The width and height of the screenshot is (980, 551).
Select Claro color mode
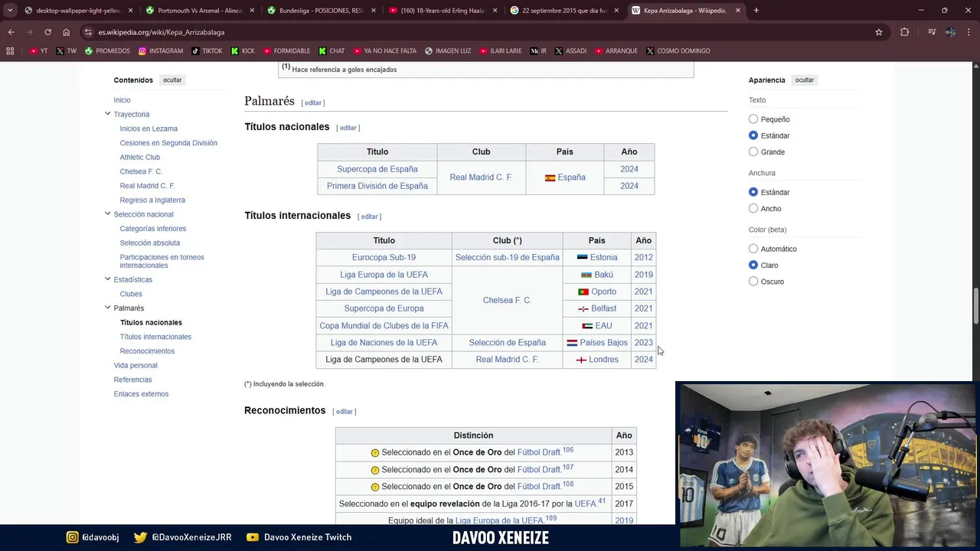753,265
